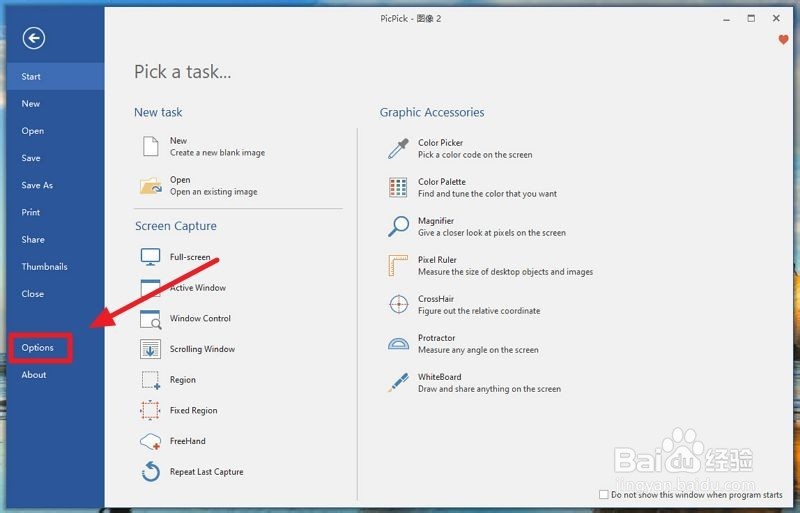The image size is (800, 513).
Task: Click the FreeHand label
Action: click(187, 441)
